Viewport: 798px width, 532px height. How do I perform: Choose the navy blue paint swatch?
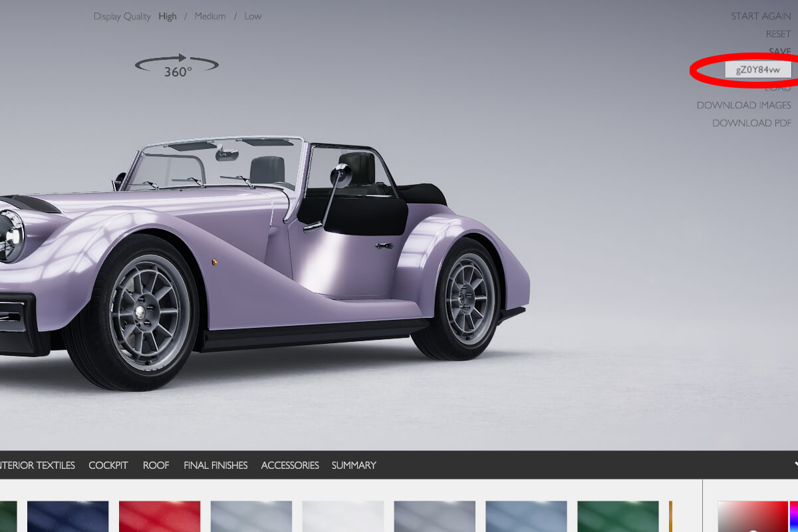(68, 517)
